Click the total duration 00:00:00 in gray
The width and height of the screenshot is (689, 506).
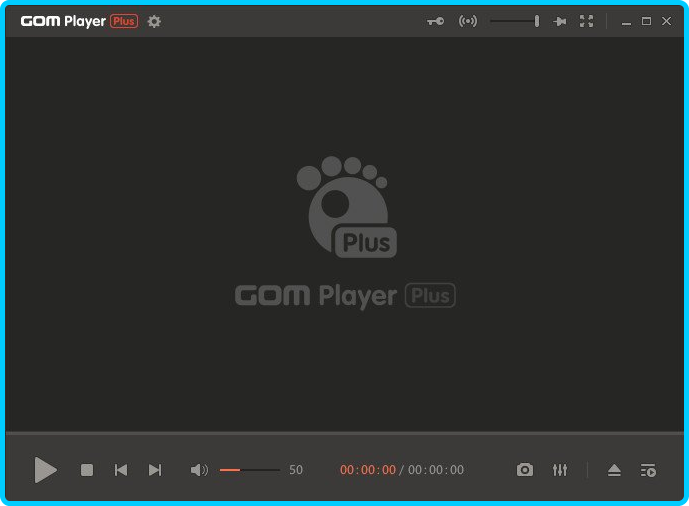[x=436, y=470]
